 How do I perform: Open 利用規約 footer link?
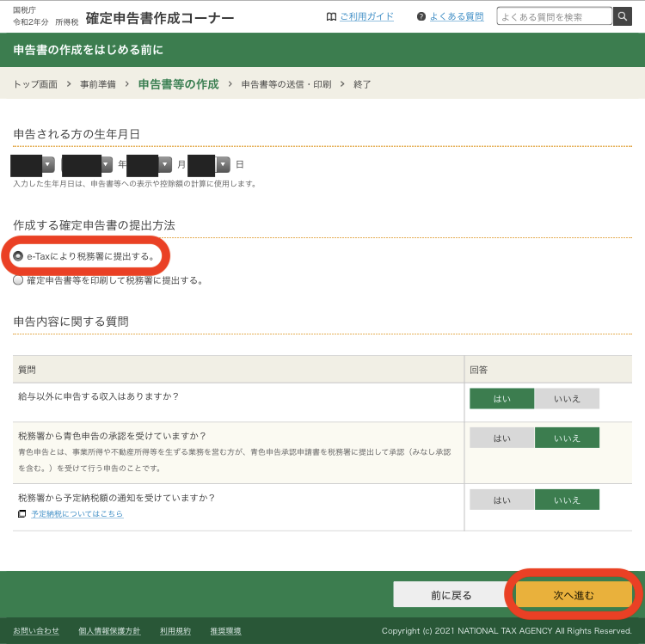coord(175,630)
